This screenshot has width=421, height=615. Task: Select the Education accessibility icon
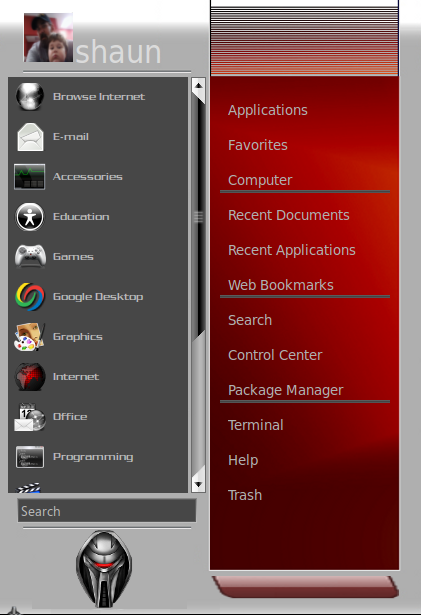tap(30, 217)
